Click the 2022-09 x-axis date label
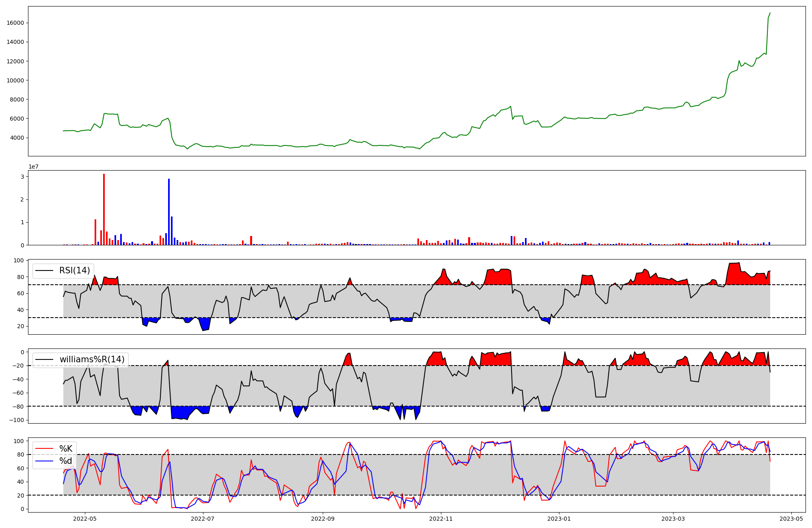The image size is (812, 528). tap(323, 519)
